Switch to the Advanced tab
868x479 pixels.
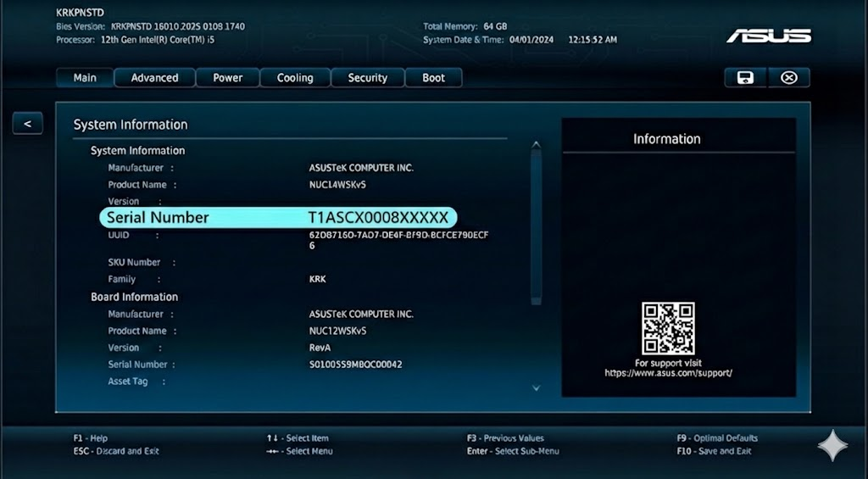coord(154,78)
